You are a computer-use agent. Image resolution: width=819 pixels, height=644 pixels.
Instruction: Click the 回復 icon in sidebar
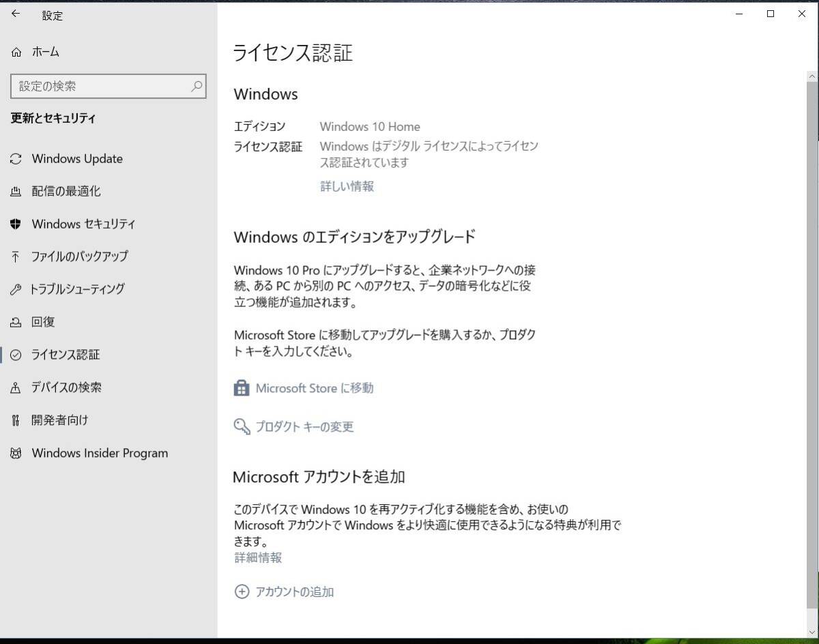[16, 322]
